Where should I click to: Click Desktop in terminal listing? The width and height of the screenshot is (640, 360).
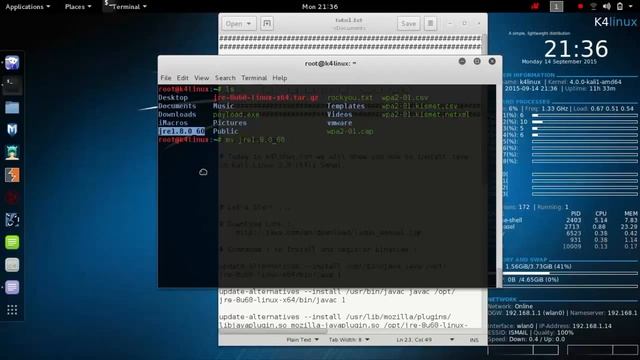[x=173, y=98]
